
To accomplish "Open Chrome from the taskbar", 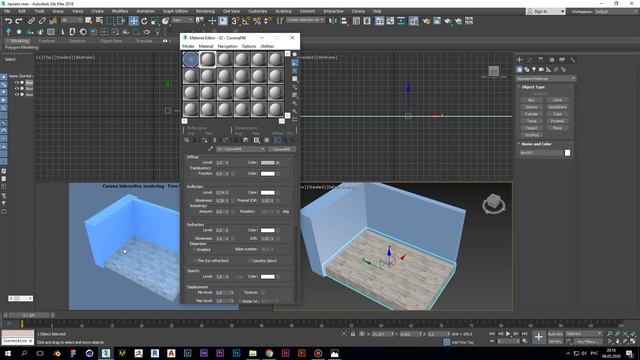I will point(269,353).
